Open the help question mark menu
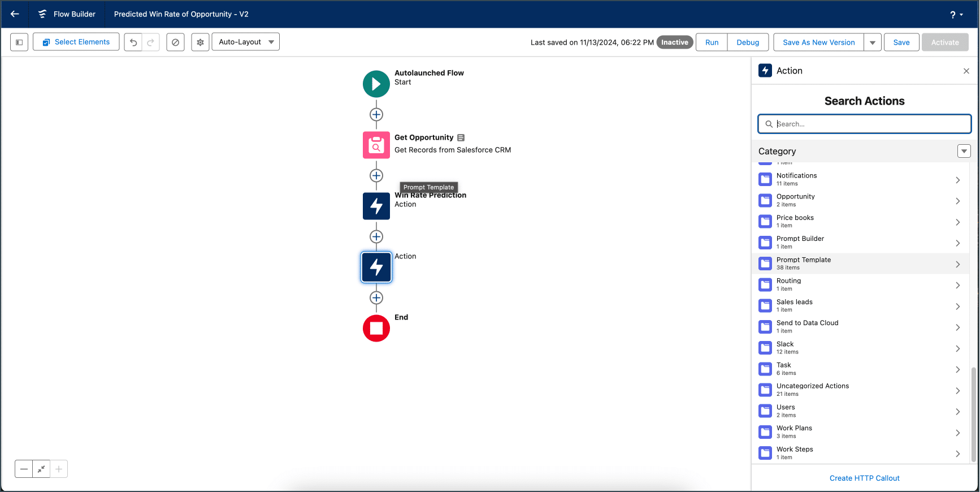The image size is (980, 492). tap(956, 15)
